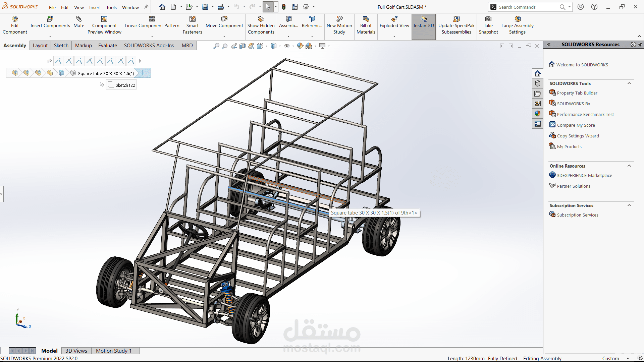This screenshot has width=644, height=362.
Task: Open the Insert menu
Action: pos(95,7)
